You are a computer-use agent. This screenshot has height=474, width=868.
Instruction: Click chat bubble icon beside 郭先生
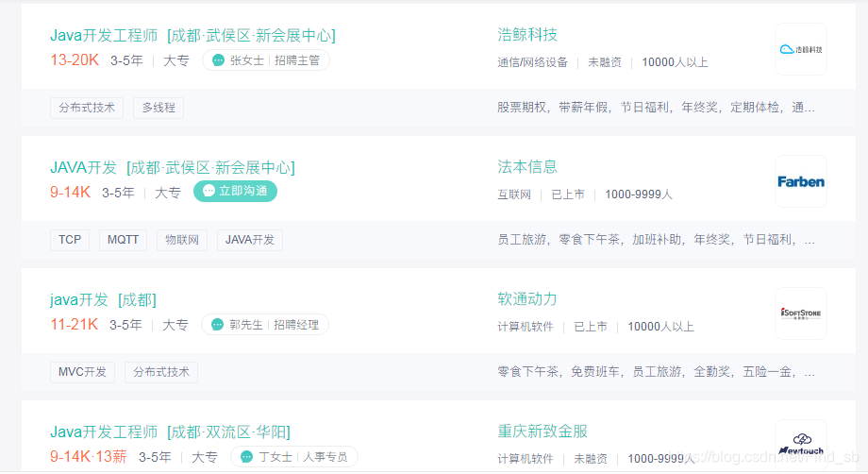pyautogui.click(x=217, y=325)
